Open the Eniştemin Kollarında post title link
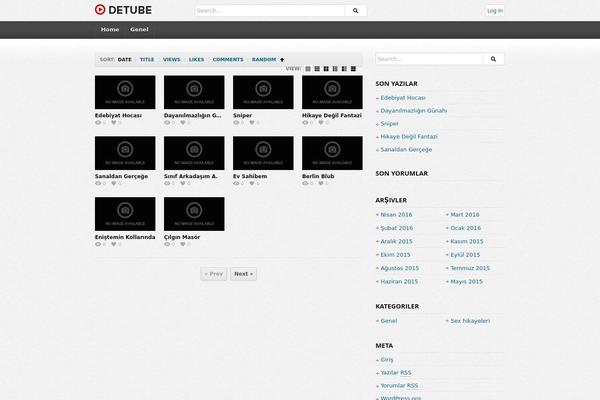600x400 pixels. point(125,237)
